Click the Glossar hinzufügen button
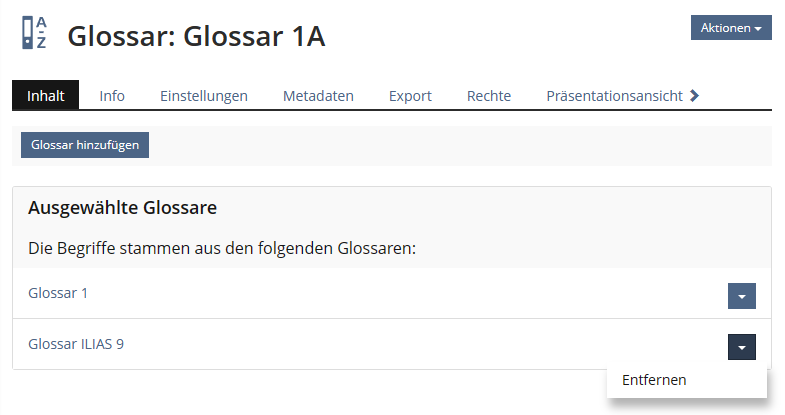 [85, 145]
